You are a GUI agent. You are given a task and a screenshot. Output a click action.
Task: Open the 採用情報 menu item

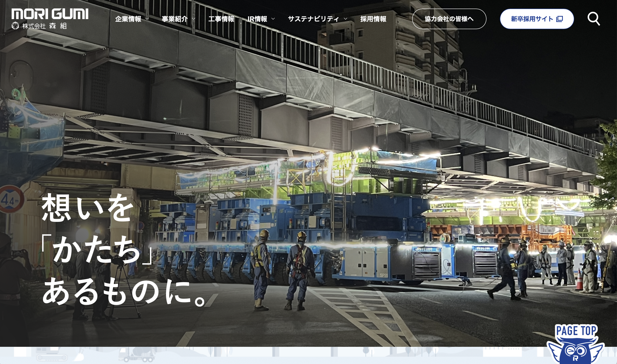(x=373, y=19)
